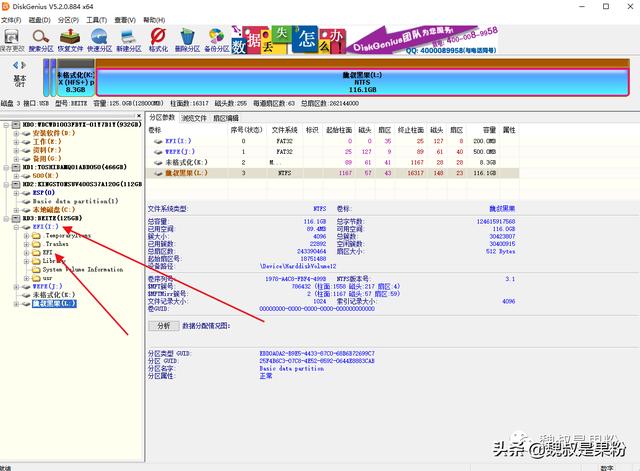Select ESP(0) in the disk tree
640x471 pixels.
[44, 193]
